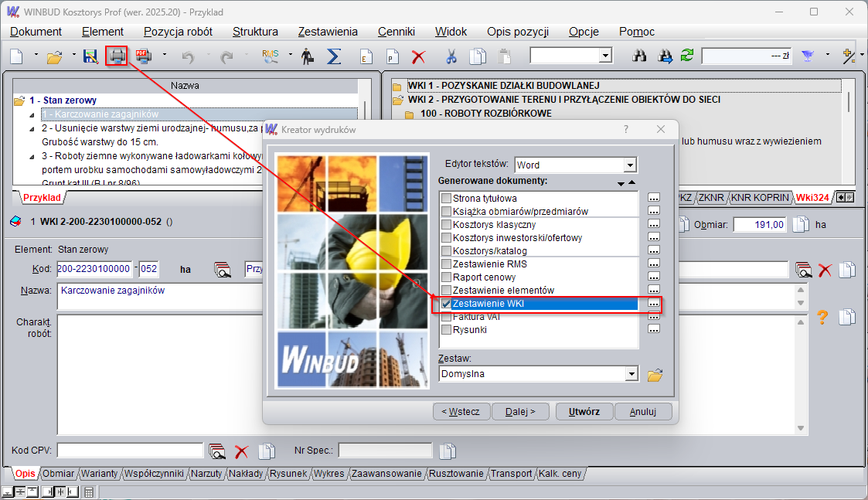Open file using the folder toolbar icon
The image size is (868, 500).
[x=54, y=56]
